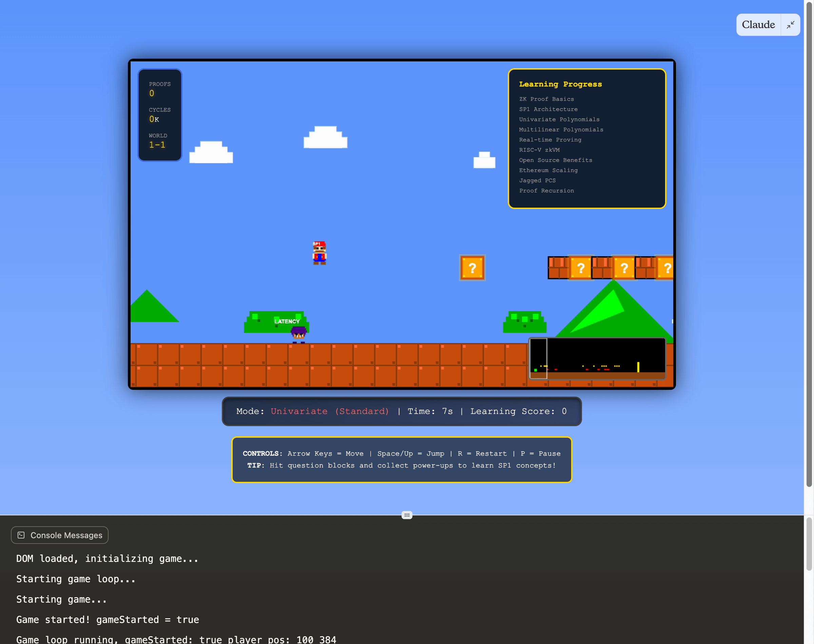The height and width of the screenshot is (644, 814).
Task: Click the console panel vertical scrollbar
Action: 809,544
